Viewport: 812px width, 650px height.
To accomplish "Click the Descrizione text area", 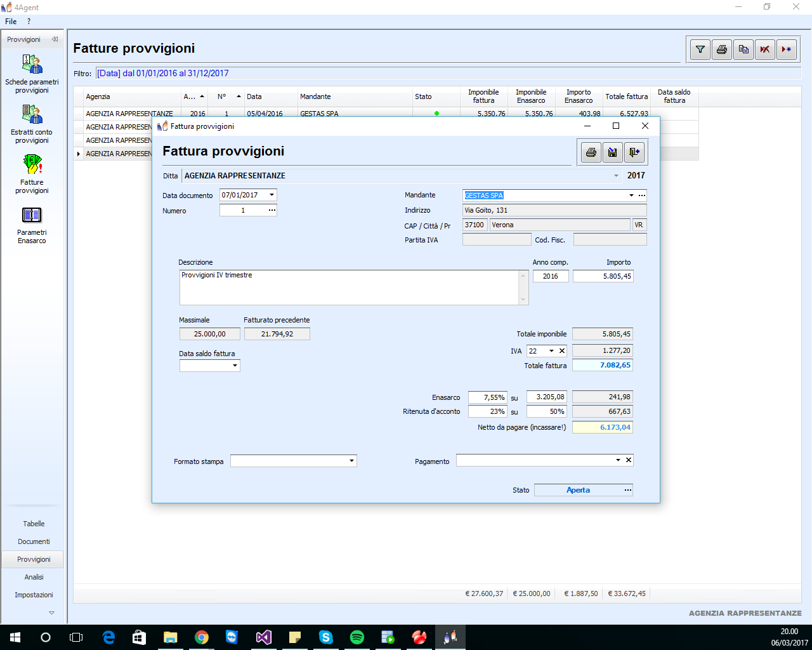I will pyautogui.click(x=350, y=288).
